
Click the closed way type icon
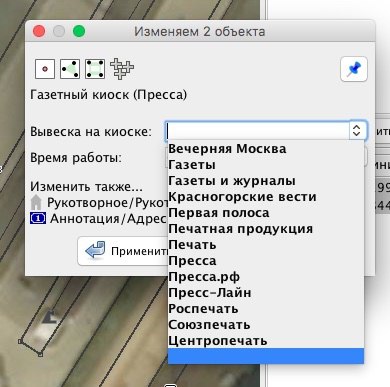tap(95, 69)
